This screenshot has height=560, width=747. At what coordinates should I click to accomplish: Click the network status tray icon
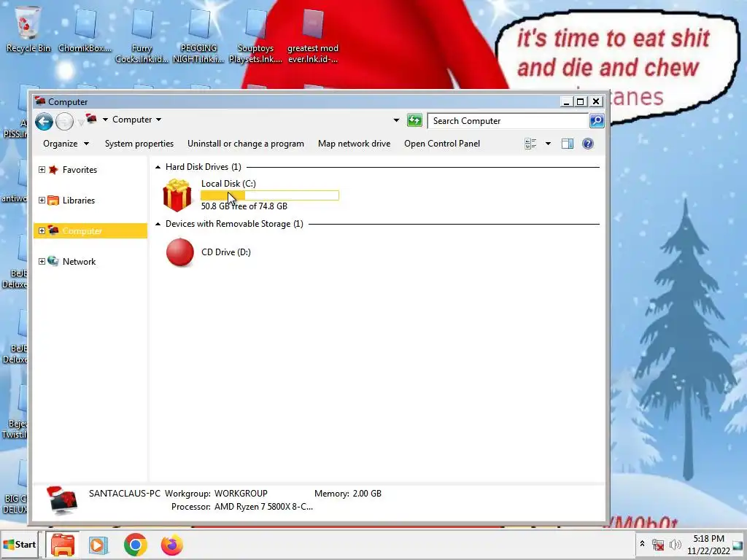point(659,544)
